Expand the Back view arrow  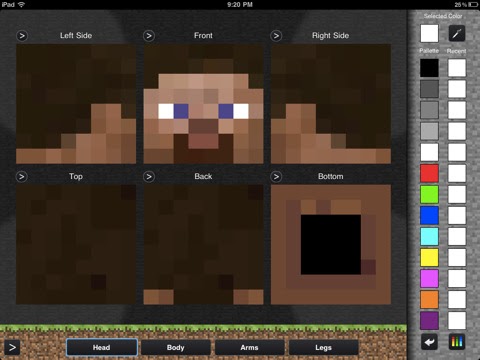click(149, 176)
